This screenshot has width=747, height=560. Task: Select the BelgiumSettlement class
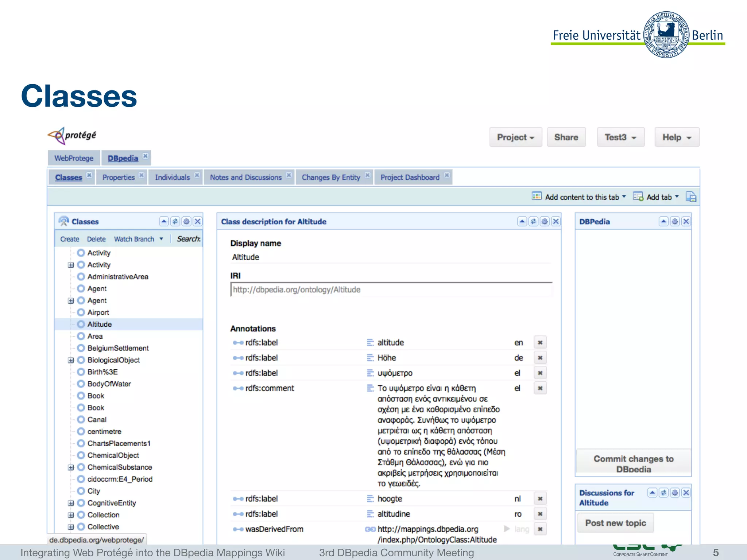click(x=118, y=348)
